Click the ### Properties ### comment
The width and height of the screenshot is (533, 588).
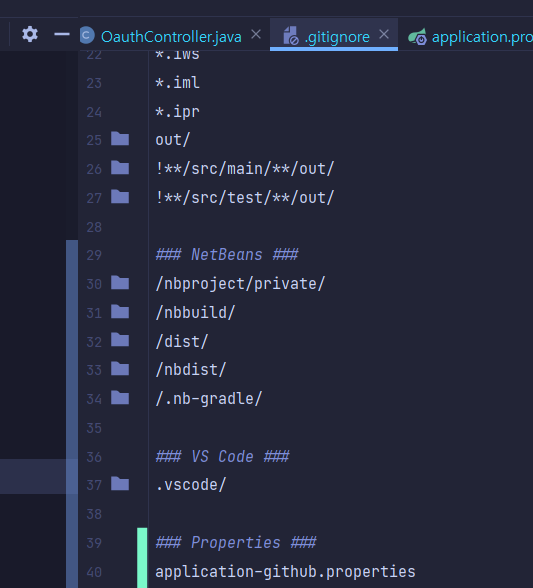(x=236, y=542)
